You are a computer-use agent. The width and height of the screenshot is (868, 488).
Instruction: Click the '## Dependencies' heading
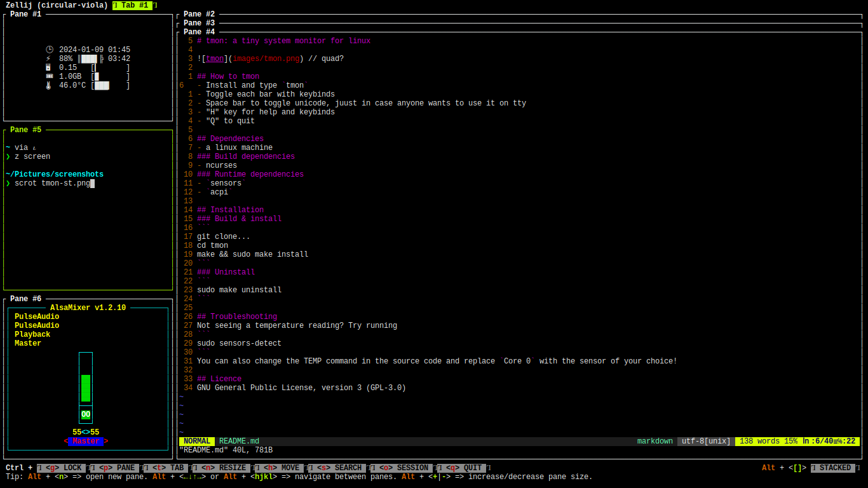[x=230, y=139]
